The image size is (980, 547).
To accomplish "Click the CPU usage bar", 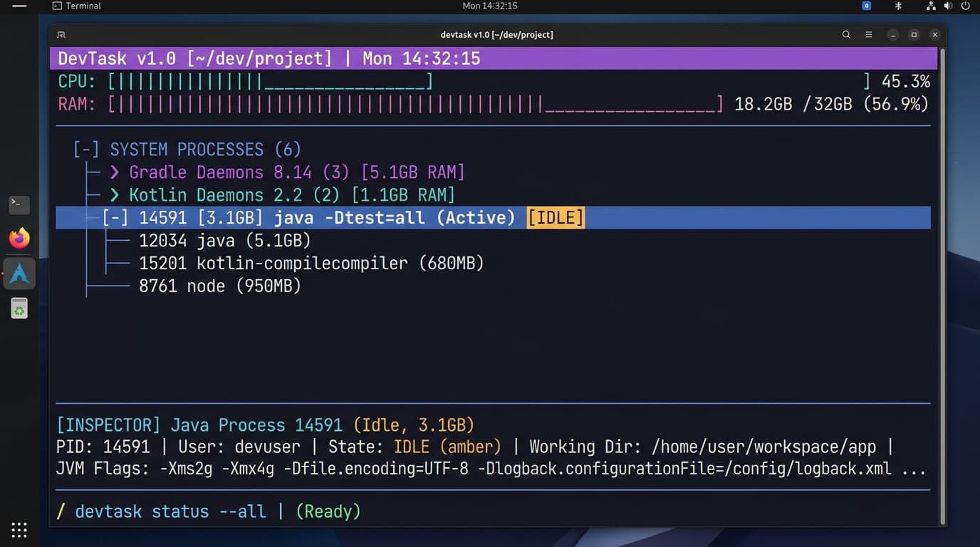I will click(x=271, y=82).
